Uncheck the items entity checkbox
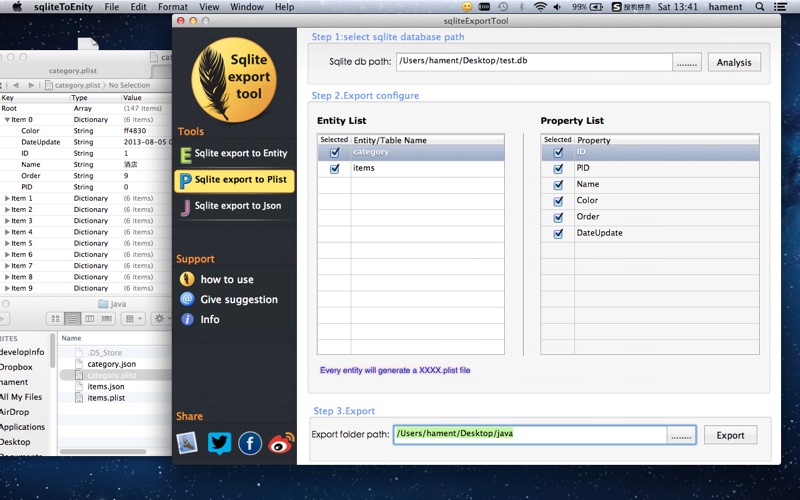The width and height of the screenshot is (800, 500). (x=335, y=168)
